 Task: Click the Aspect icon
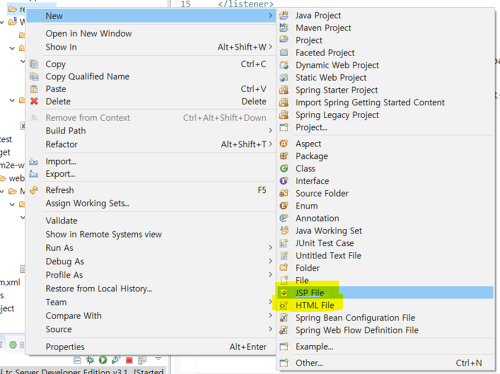(284, 144)
